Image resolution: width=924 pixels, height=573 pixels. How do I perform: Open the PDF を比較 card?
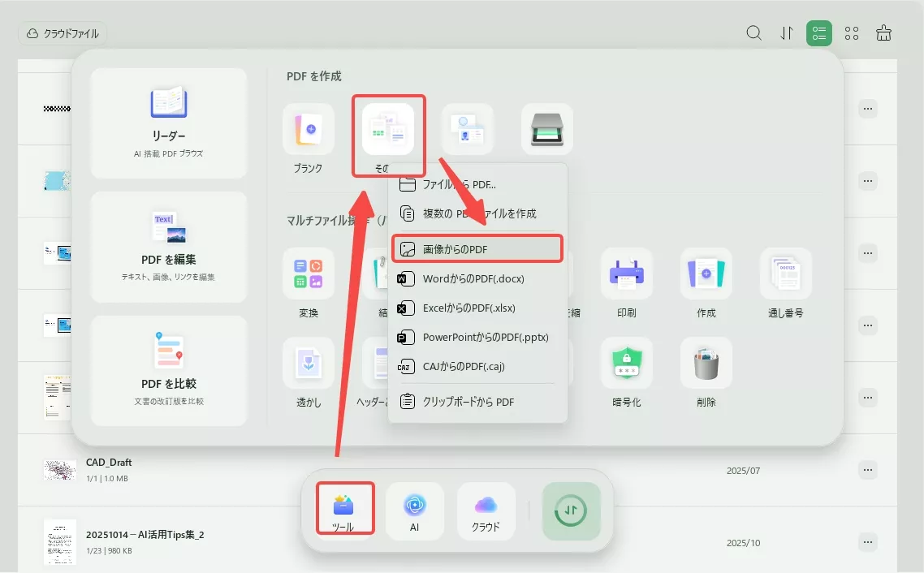169,370
